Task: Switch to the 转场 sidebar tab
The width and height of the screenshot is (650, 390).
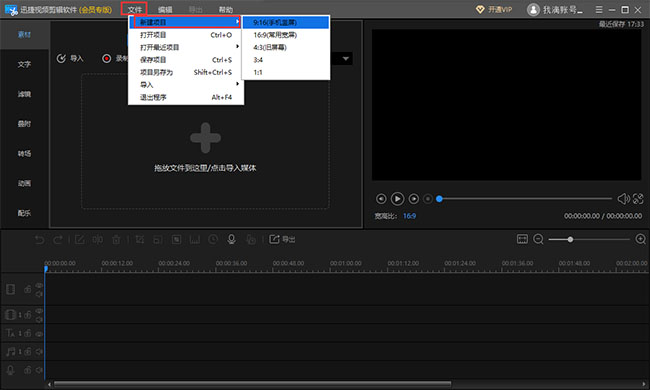Action: (x=24, y=153)
